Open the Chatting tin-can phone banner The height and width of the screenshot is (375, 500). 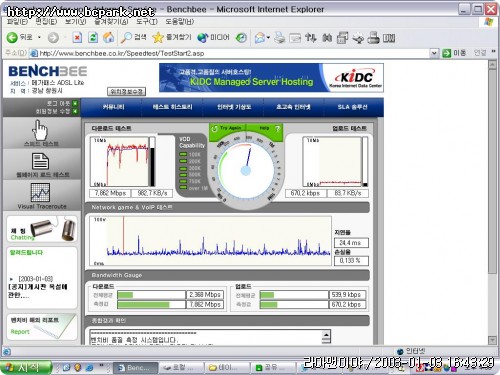click(42, 229)
